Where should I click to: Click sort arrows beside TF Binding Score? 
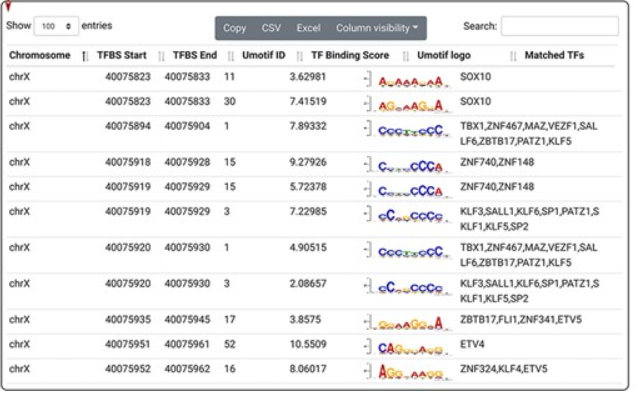pyautogui.click(x=405, y=56)
